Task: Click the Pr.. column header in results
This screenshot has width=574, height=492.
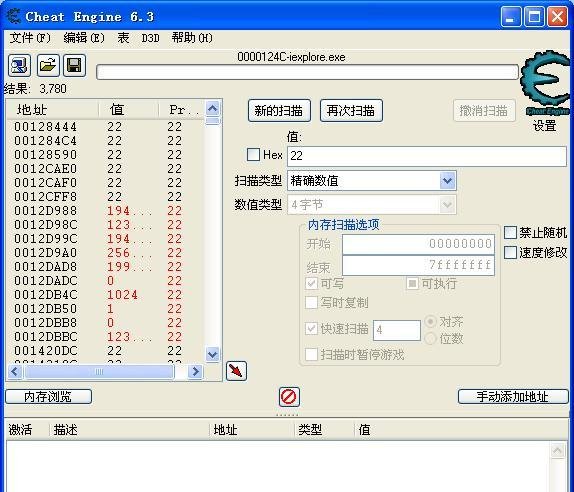Action: pos(182,109)
